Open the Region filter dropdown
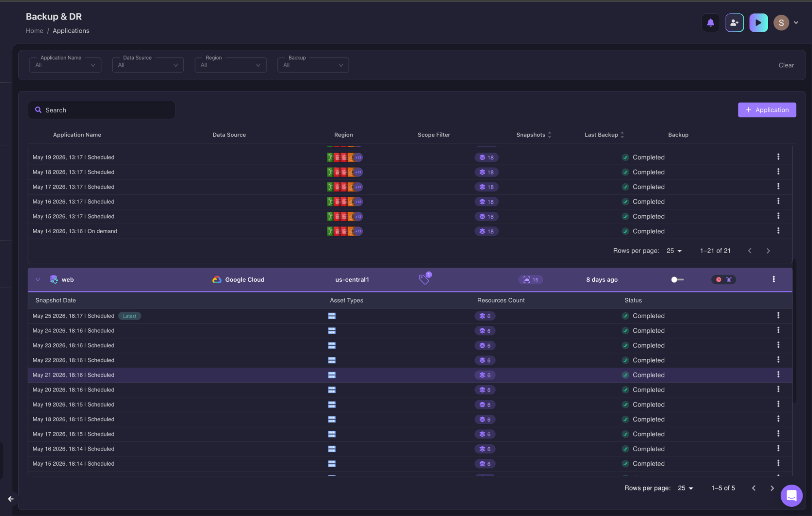Viewport: 812px width, 516px height. pos(230,65)
